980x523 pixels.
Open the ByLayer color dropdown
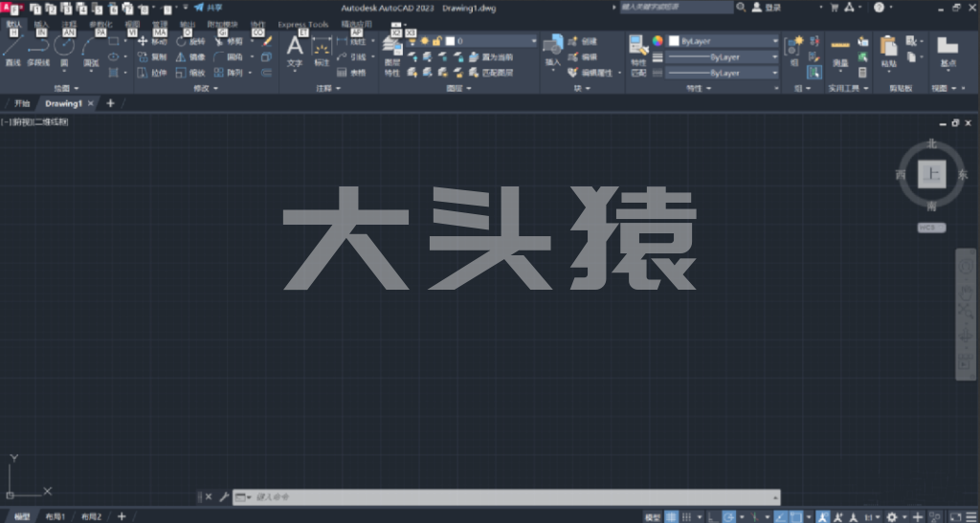click(724, 42)
